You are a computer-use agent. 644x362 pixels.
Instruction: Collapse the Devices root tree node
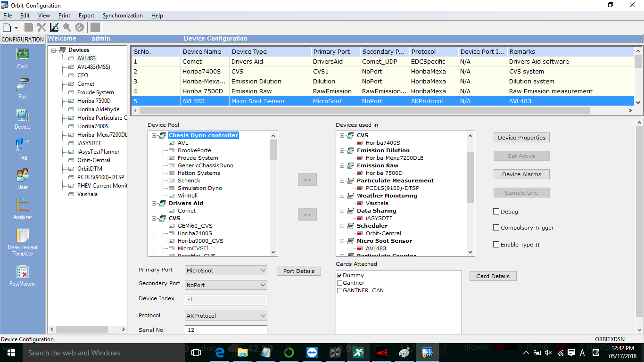54,50
